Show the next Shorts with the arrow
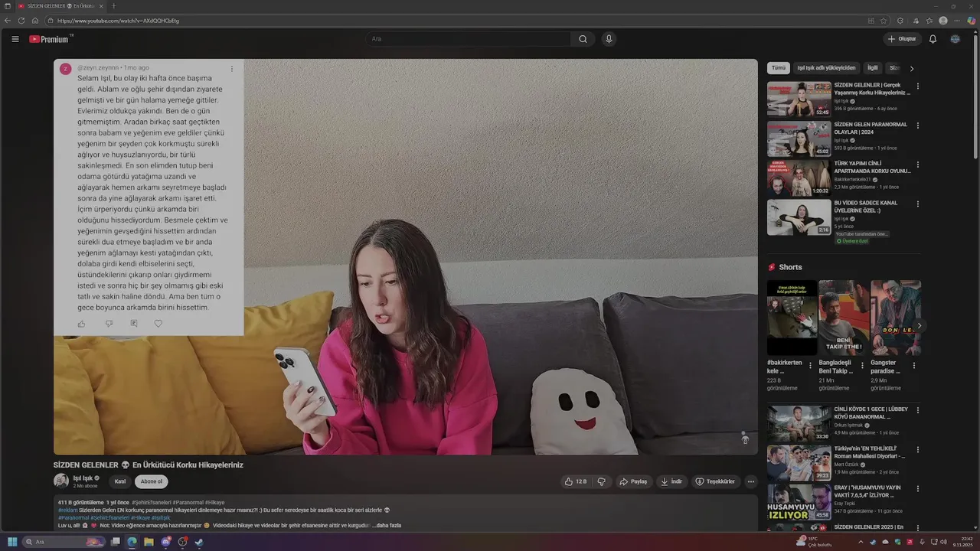 (920, 326)
